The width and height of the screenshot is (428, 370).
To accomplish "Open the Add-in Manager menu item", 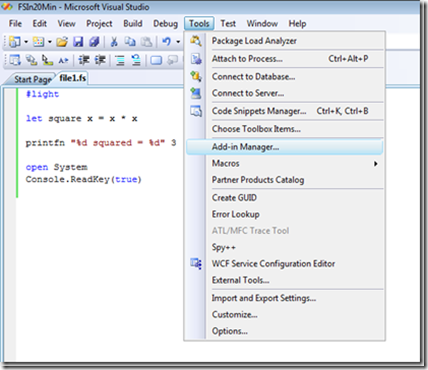I will click(285, 147).
